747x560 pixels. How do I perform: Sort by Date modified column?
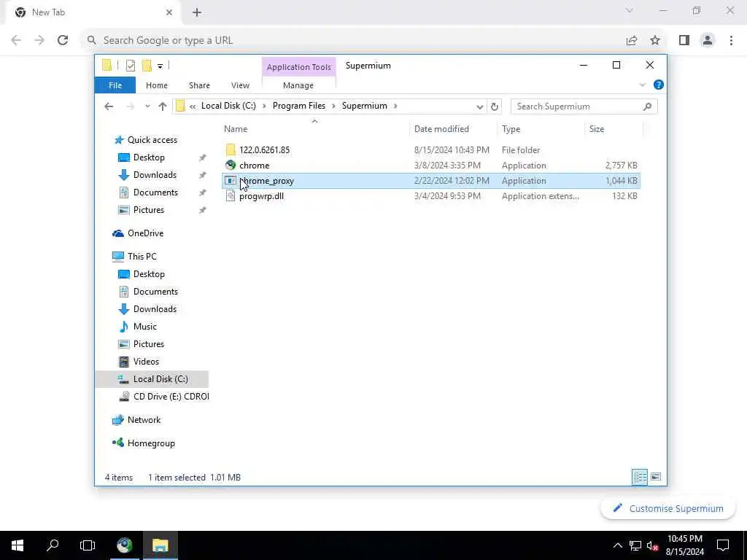click(441, 129)
